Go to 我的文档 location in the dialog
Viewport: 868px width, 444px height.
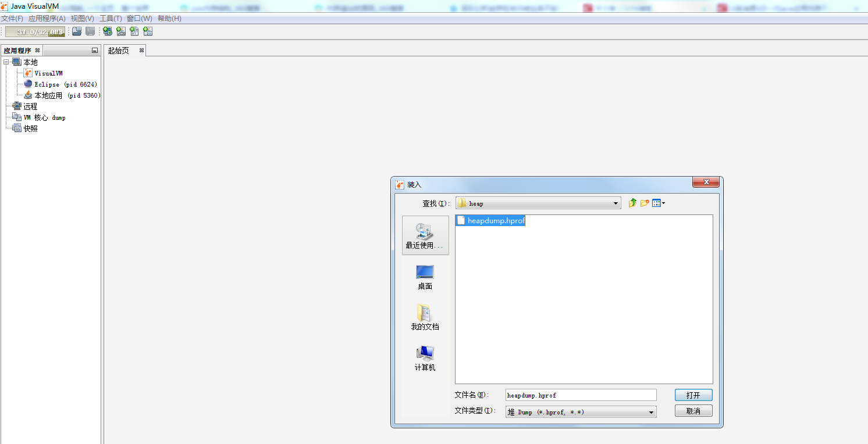pyautogui.click(x=425, y=317)
